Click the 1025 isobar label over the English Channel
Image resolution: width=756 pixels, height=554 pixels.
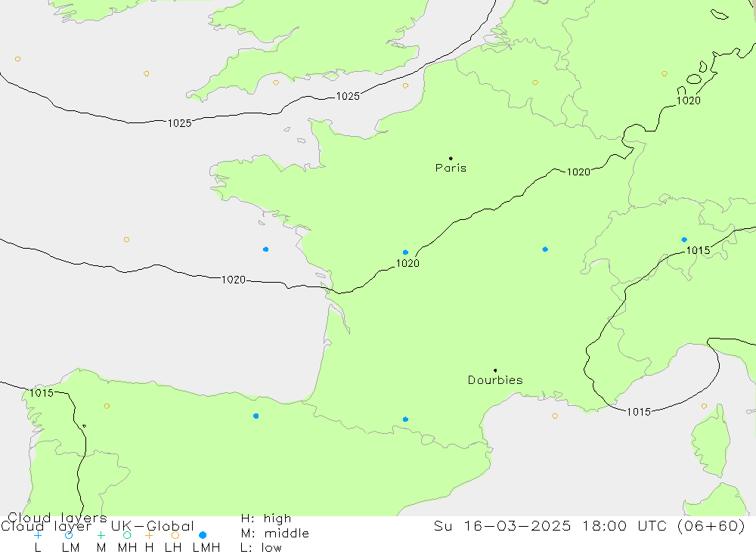(348, 97)
